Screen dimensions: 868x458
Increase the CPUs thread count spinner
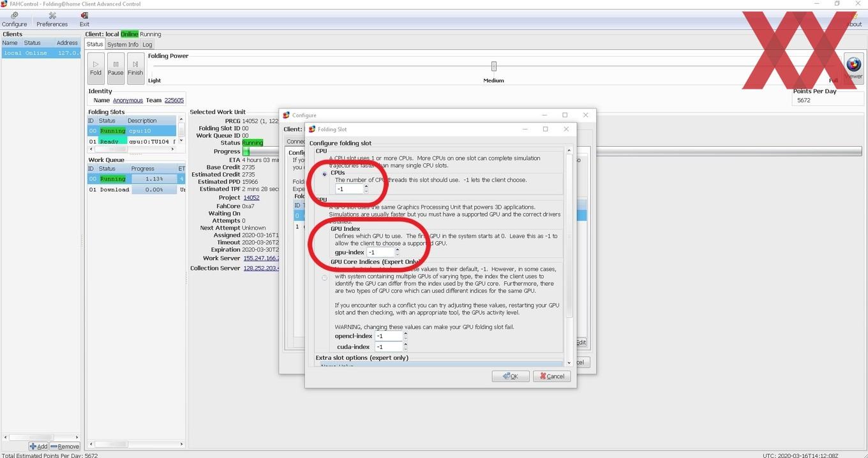click(x=366, y=187)
